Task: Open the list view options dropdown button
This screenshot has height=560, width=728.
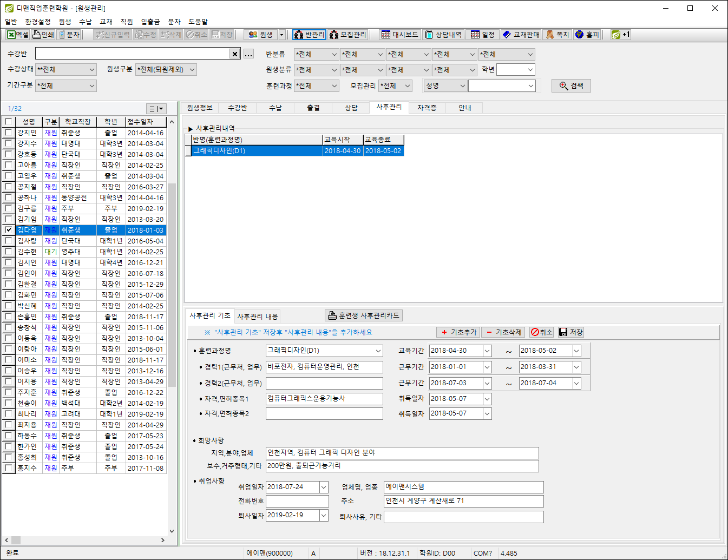Action: (156, 109)
